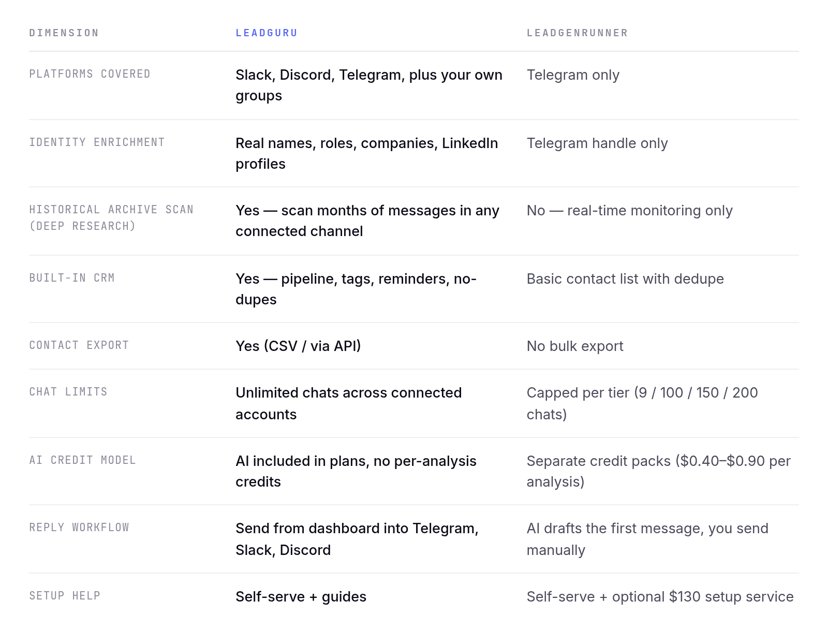Click the 'No bulk export' cell
The height and width of the screenshot is (644, 828).
(x=575, y=346)
